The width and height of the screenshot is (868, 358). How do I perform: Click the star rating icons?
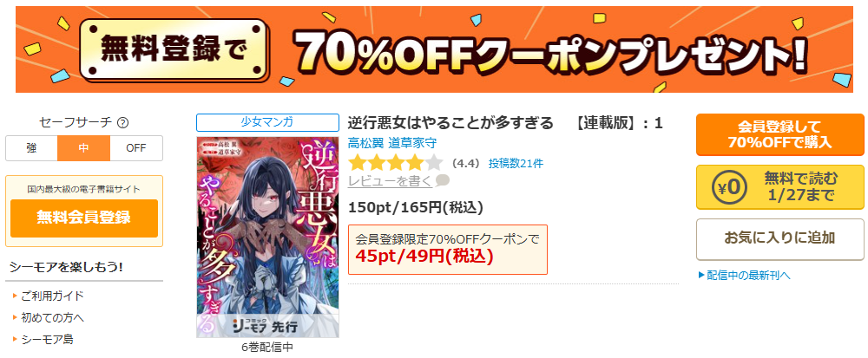pos(395,163)
